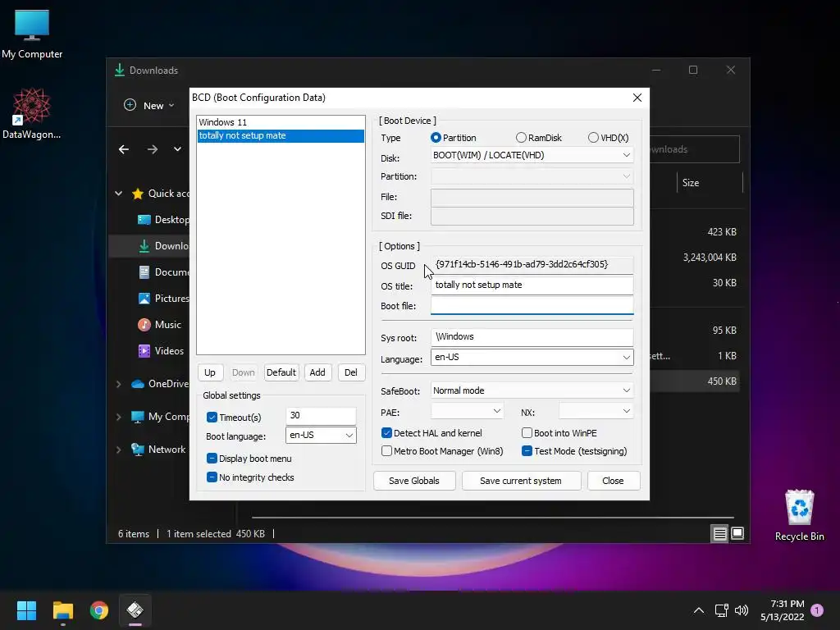The width and height of the screenshot is (840, 630).
Task: Toggle the Timeout(s) checkbox
Action: click(x=212, y=418)
